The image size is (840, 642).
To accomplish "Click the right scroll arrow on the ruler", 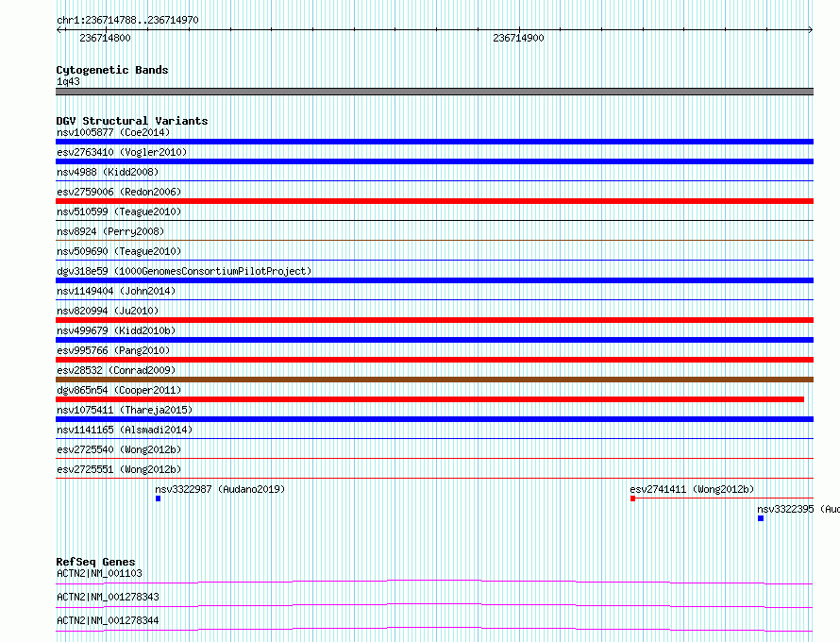I will 811,30.
